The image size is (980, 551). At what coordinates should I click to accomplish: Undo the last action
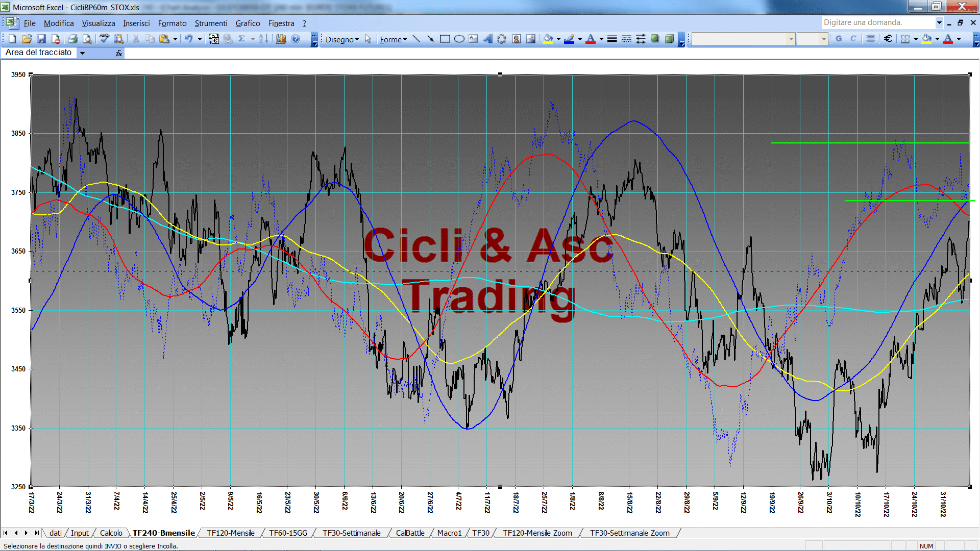(188, 39)
